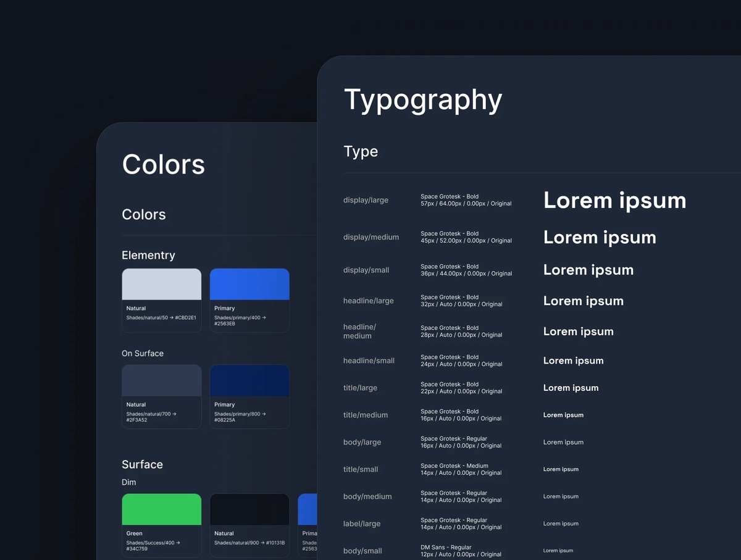Screen dimensions: 741x560
Task: Click the Shades/primary/400 token text under Elementry
Action: [x=240, y=318]
